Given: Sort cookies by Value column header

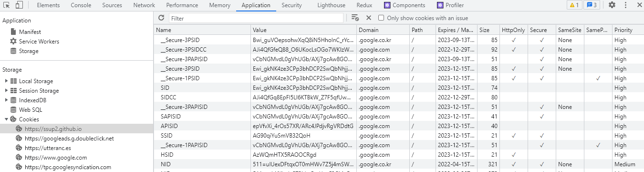Looking at the screenshot, I should (x=304, y=30).
